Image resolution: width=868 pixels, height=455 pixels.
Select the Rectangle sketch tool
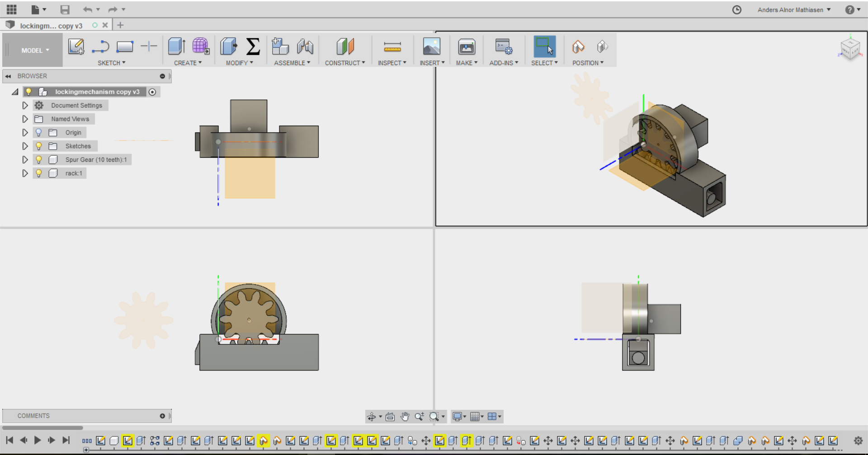(x=125, y=46)
